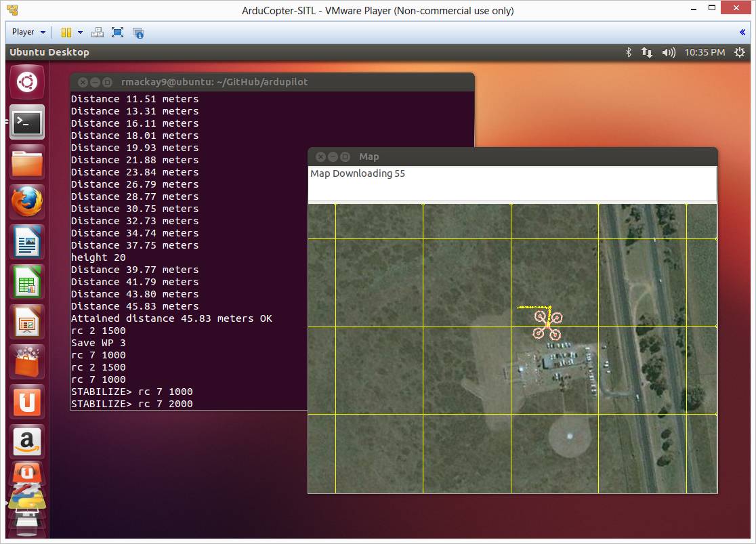Open LibreOffice Writer

27,242
